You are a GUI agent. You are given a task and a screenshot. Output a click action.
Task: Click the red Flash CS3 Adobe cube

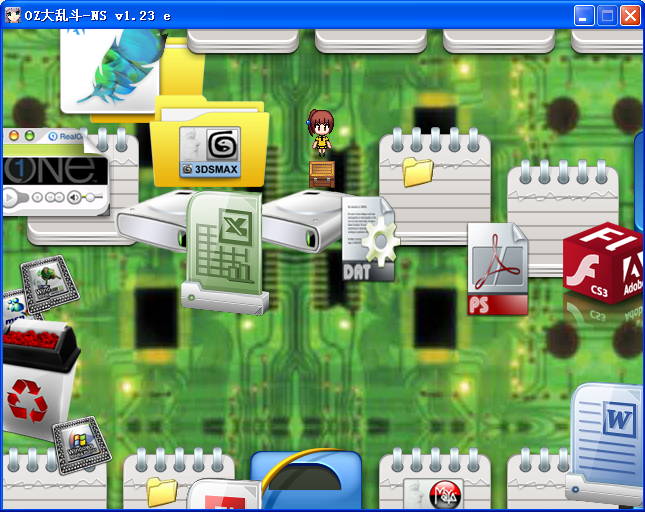click(603, 263)
